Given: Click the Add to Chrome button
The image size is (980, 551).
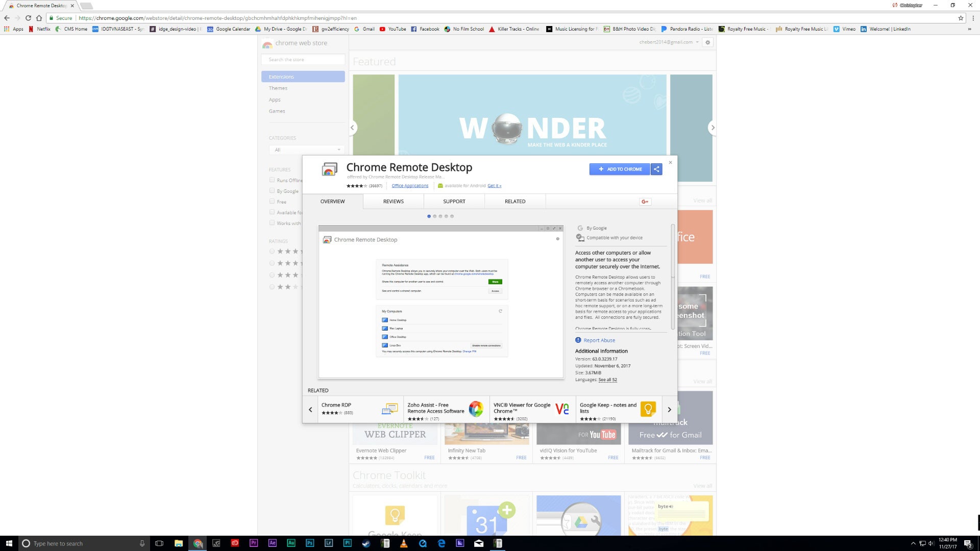Looking at the screenshot, I should (618, 169).
